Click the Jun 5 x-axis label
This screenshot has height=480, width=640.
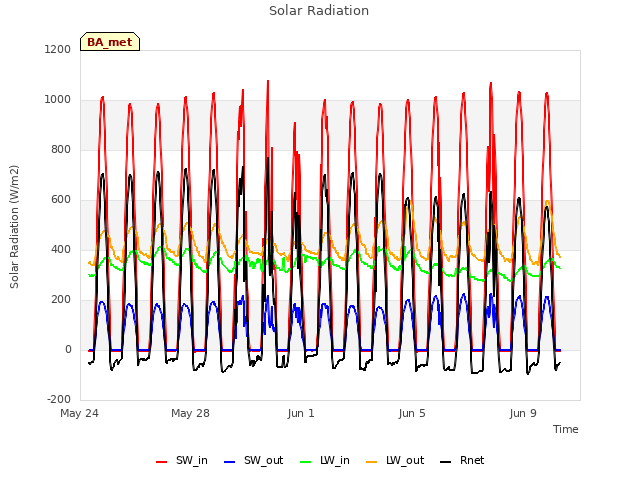coord(412,413)
